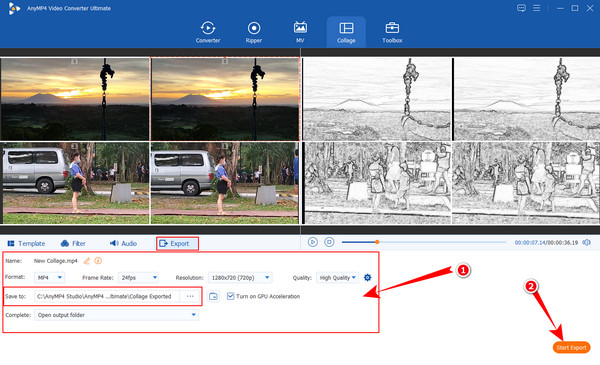Open the quality settings gear icon
This screenshot has height=365, width=600.
[367, 278]
